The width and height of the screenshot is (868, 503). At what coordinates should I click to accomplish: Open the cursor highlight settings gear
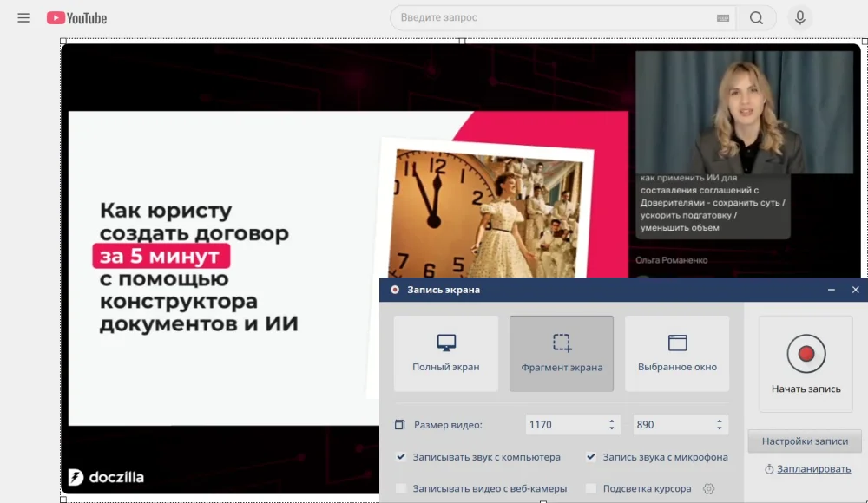click(x=709, y=488)
